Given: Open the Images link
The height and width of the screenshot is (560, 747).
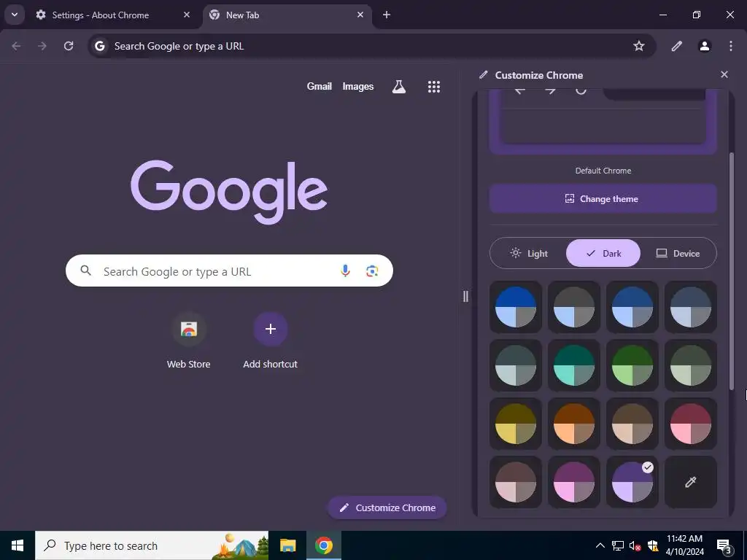Looking at the screenshot, I should [357, 87].
